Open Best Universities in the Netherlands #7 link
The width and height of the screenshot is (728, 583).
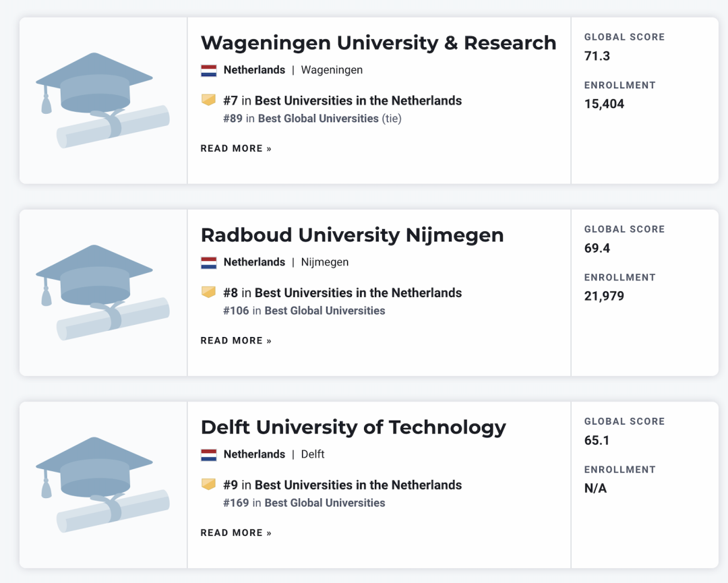(358, 100)
